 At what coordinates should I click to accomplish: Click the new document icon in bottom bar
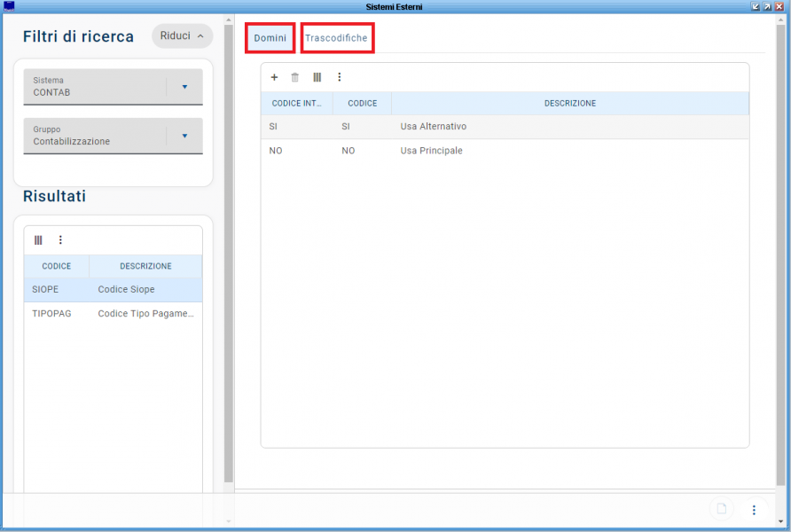721,509
